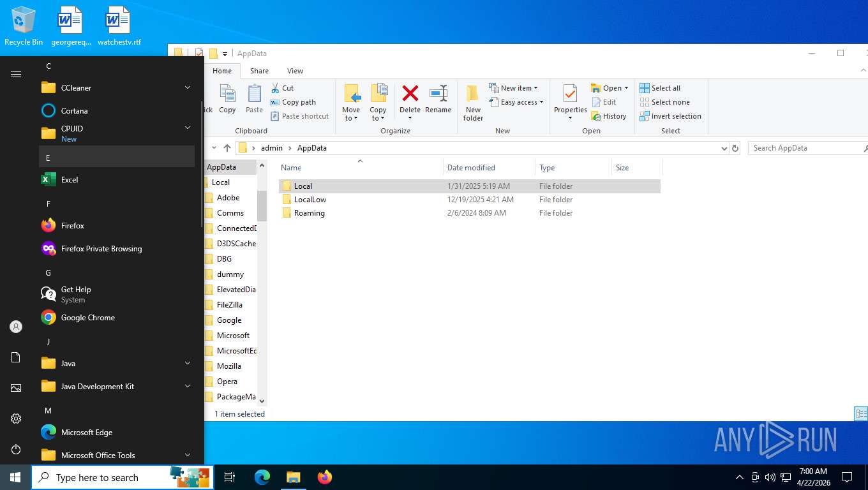The height and width of the screenshot is (490, 868).
Task: Click the red Delete X icon
Action: coord(410,94)
